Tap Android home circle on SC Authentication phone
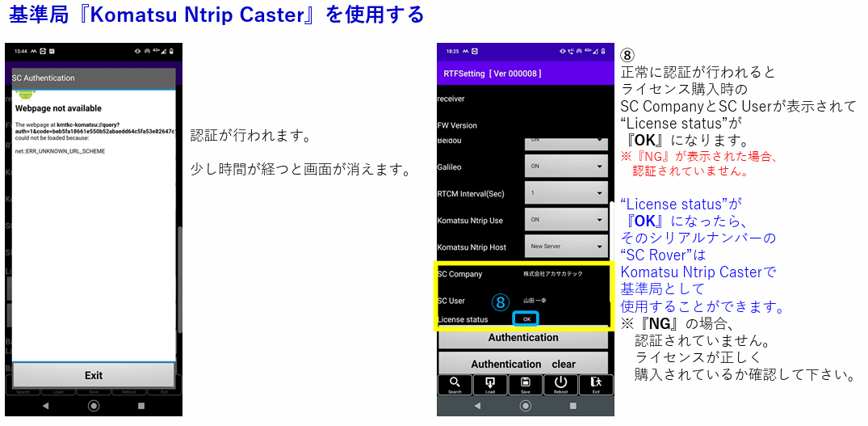The image size is (868, 426). [94, 406]
